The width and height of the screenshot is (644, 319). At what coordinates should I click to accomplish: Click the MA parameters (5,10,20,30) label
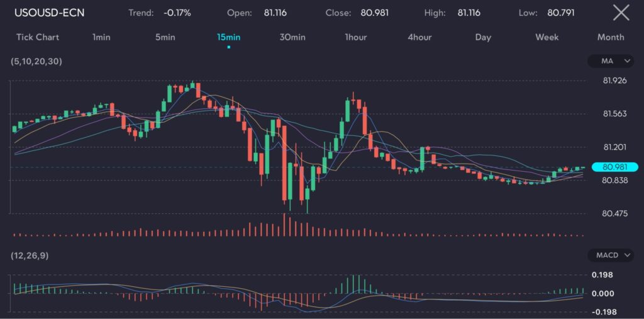36,61
